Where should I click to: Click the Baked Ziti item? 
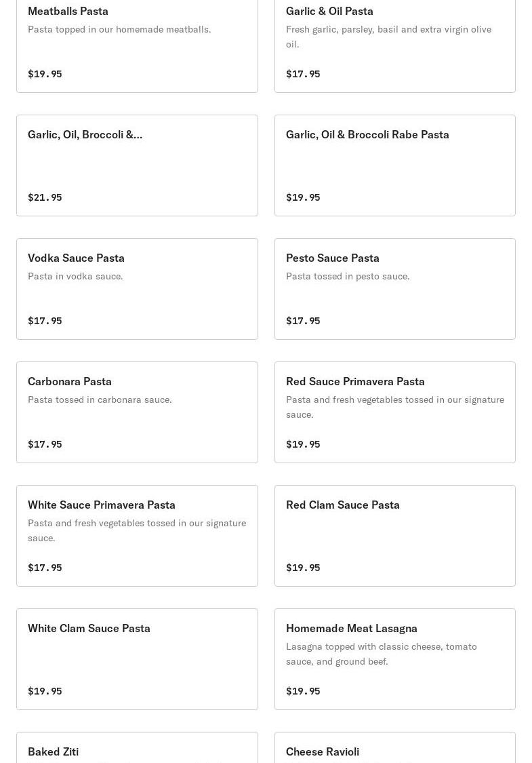53,751
